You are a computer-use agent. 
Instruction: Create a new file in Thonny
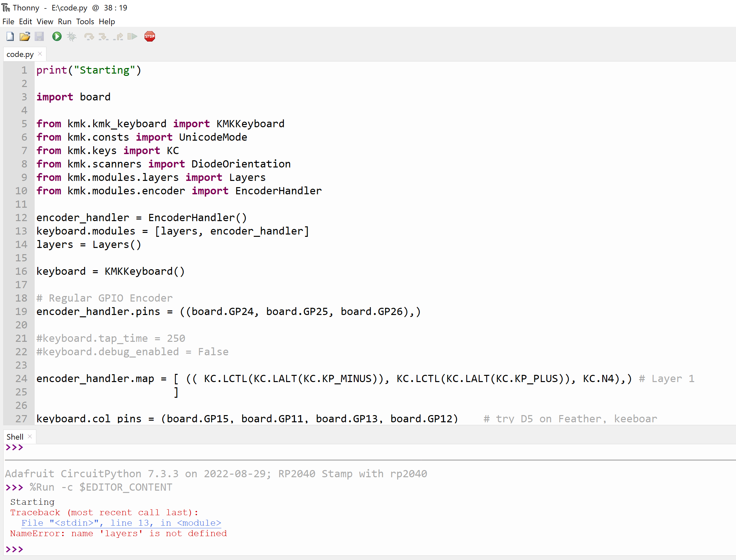click(10, 37)
